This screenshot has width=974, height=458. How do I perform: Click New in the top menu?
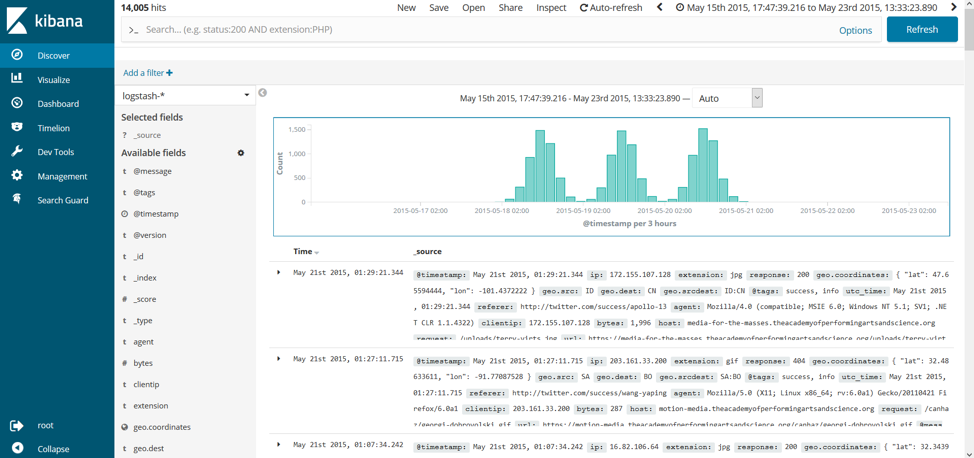coord(406,7)
